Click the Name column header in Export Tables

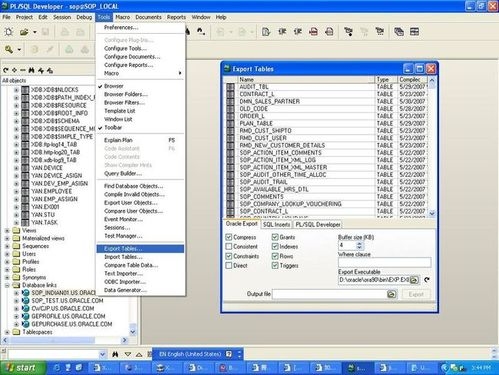click(x=306, y=80)
